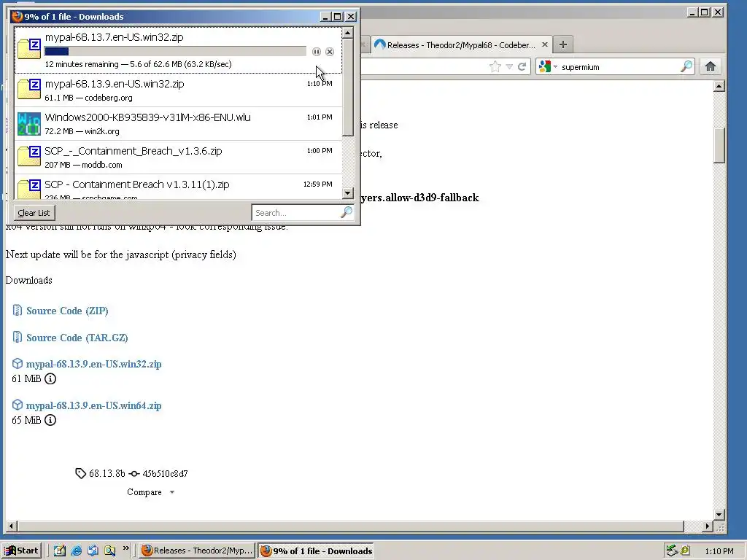This screenshot has width=747, height=560.
Task: Reload the page in Firefox
Action: [x=522, y=66]
